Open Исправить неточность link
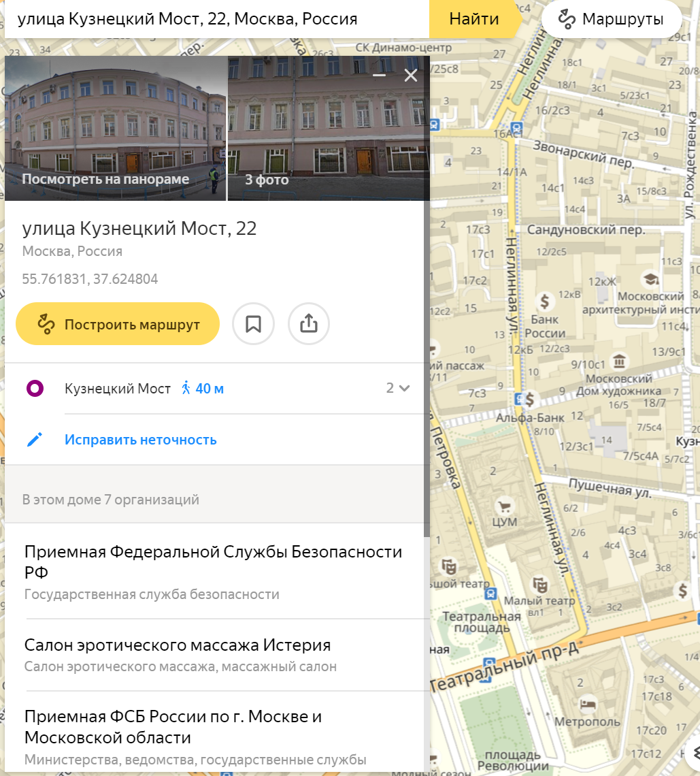 [141, 440]
